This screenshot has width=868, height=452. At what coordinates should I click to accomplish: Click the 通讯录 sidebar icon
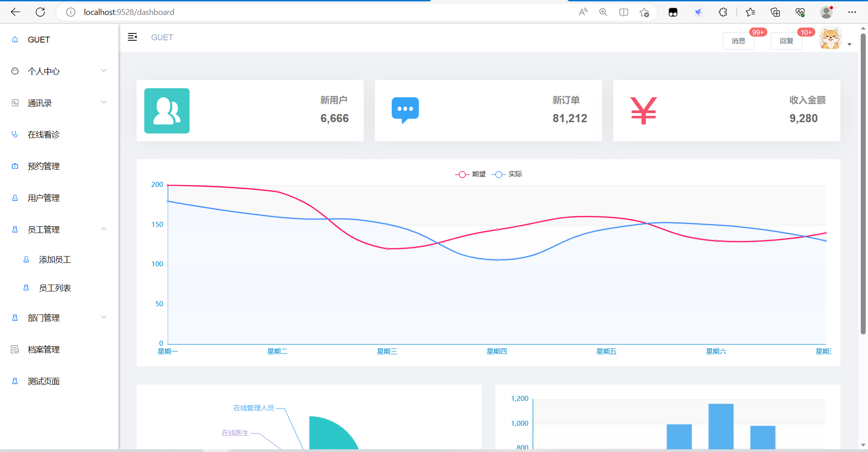[x=15, y=103]
